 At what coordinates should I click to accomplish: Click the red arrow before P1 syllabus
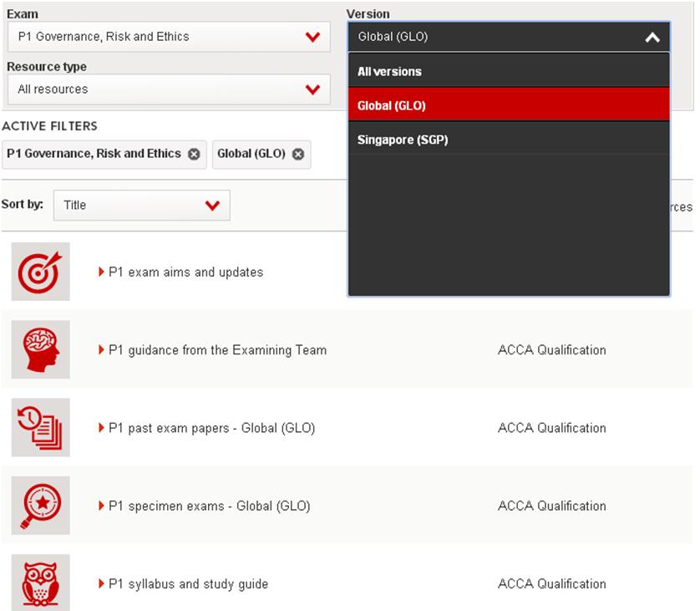(102, 583)
